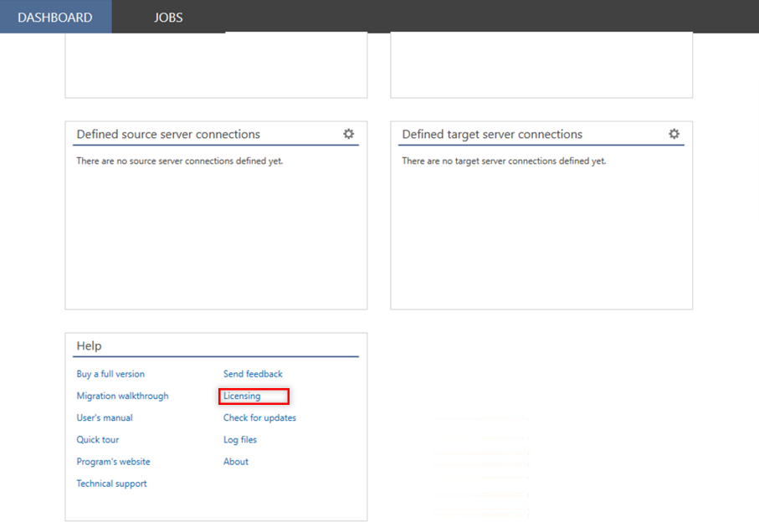This screenshot has width=759, height=532.
Task: Open the Migration walkthrough link
Action: click(x=122, y=396)
